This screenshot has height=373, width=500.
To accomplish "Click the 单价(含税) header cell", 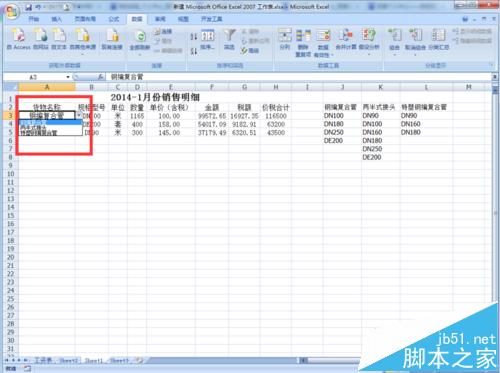I will click(169, 107).
